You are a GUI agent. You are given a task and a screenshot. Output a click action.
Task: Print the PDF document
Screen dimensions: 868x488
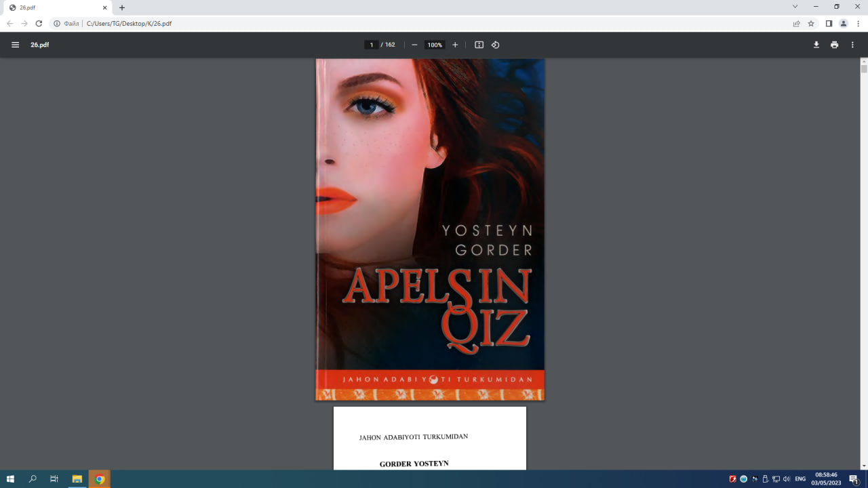[834, 45]
